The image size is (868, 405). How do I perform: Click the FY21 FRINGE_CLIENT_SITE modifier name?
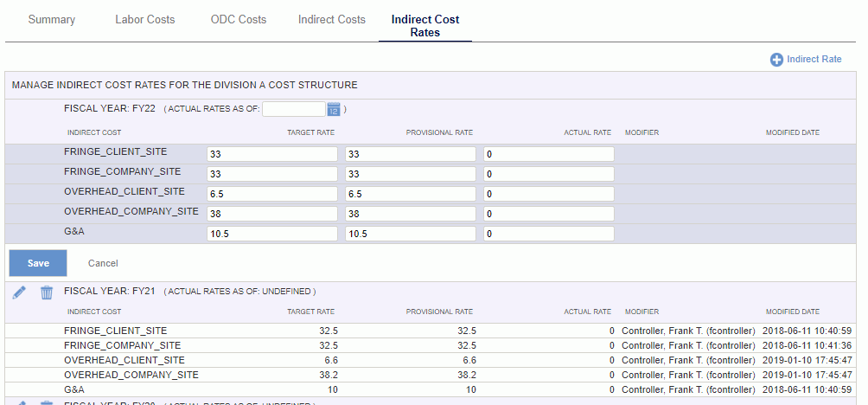[x=688, y=331]
